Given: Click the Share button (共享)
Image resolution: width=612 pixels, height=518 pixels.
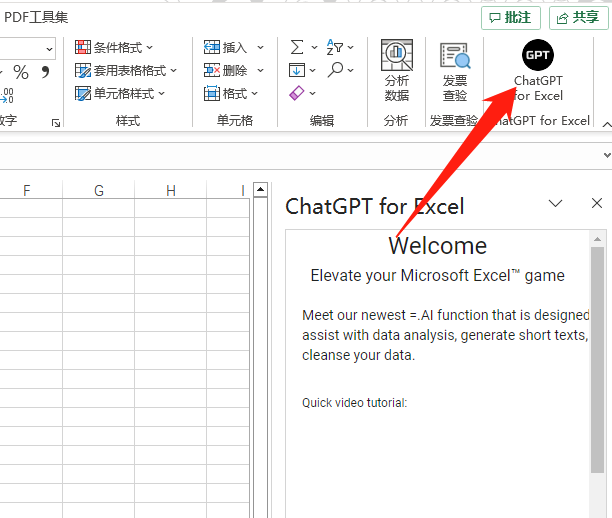Looking at the screenshot, I should coord(579,18).
